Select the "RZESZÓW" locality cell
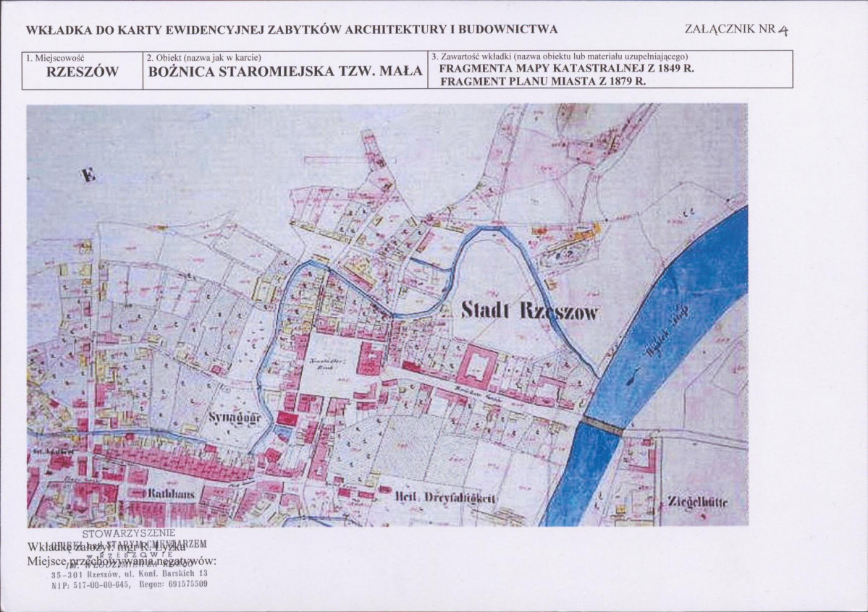 [82, 72]
